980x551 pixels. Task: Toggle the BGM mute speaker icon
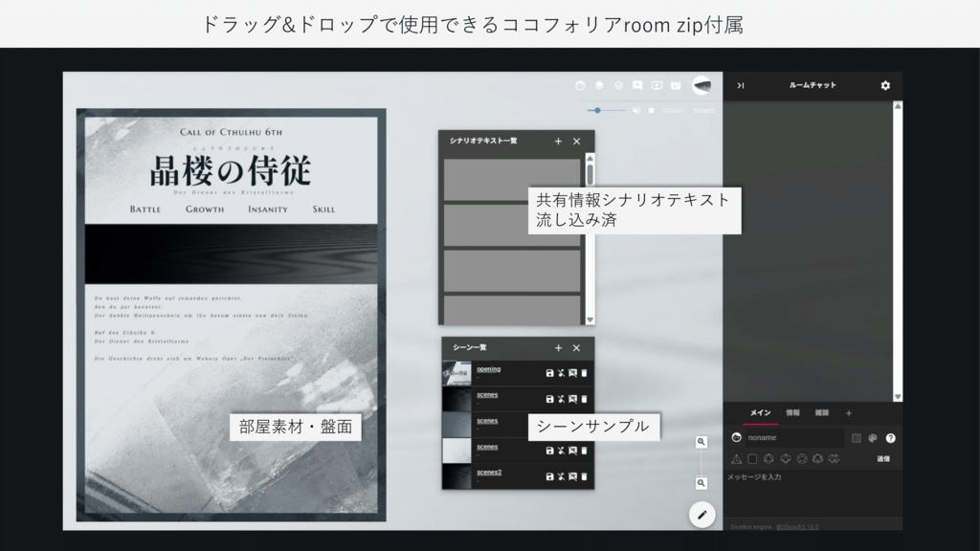coord(636,111)
